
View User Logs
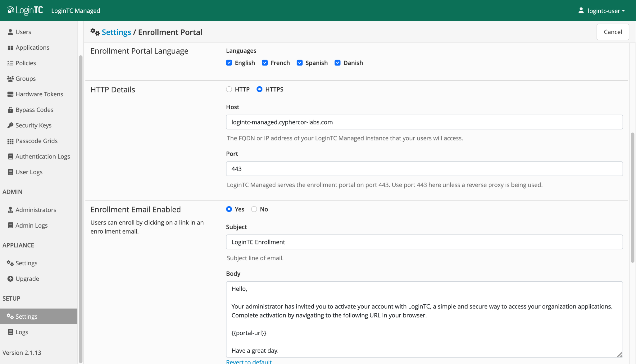[29, 172]
